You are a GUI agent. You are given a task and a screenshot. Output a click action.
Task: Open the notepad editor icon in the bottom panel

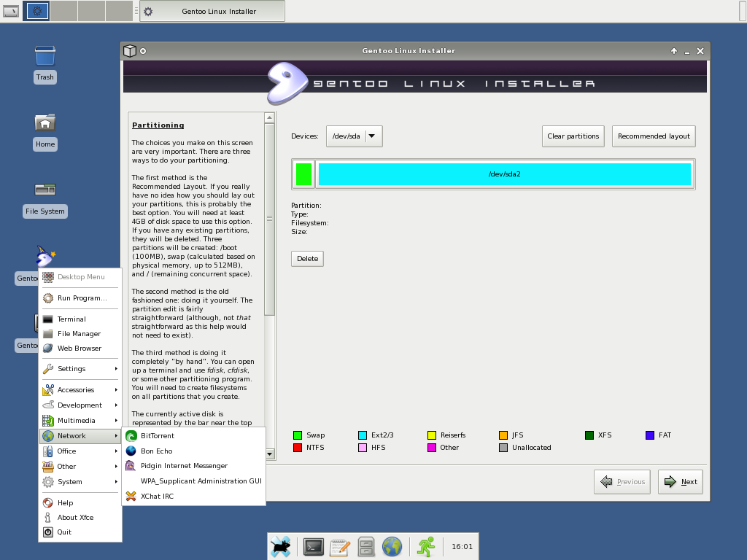coord(340,547)
